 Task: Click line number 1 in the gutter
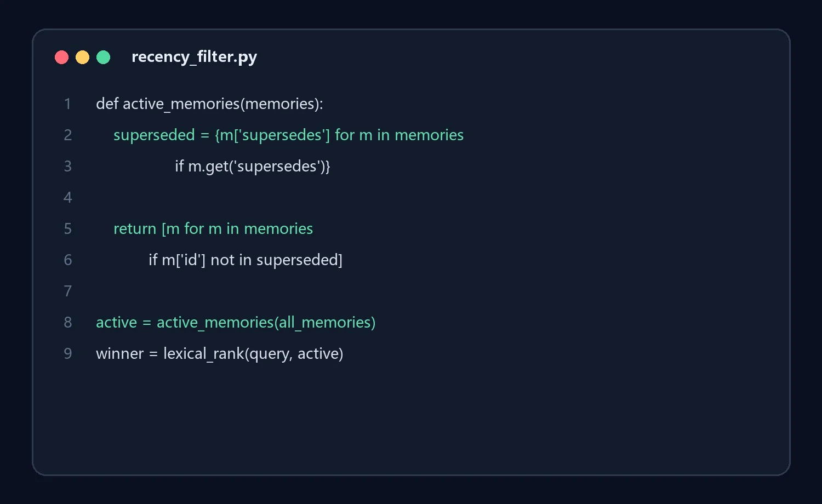(x=67, y=104)
